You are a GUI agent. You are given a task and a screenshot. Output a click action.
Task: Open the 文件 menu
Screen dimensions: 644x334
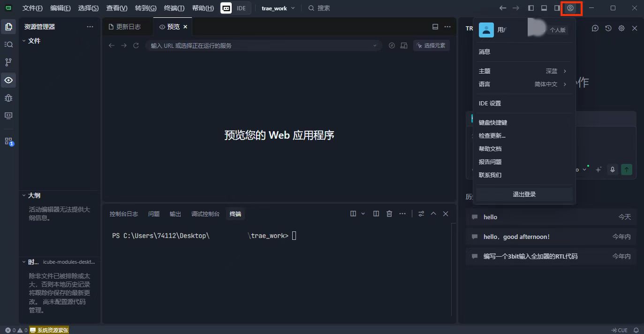pos(32,8)
